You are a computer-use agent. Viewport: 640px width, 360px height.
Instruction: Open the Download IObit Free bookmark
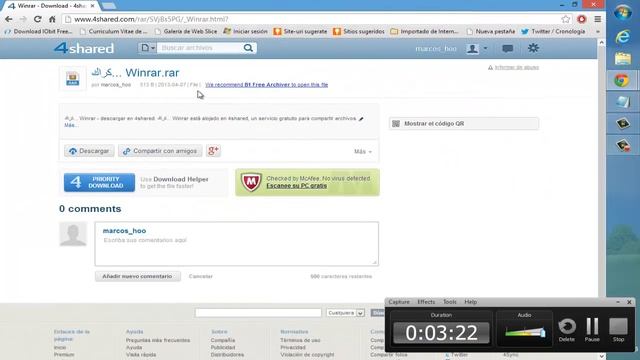point(38,31)
